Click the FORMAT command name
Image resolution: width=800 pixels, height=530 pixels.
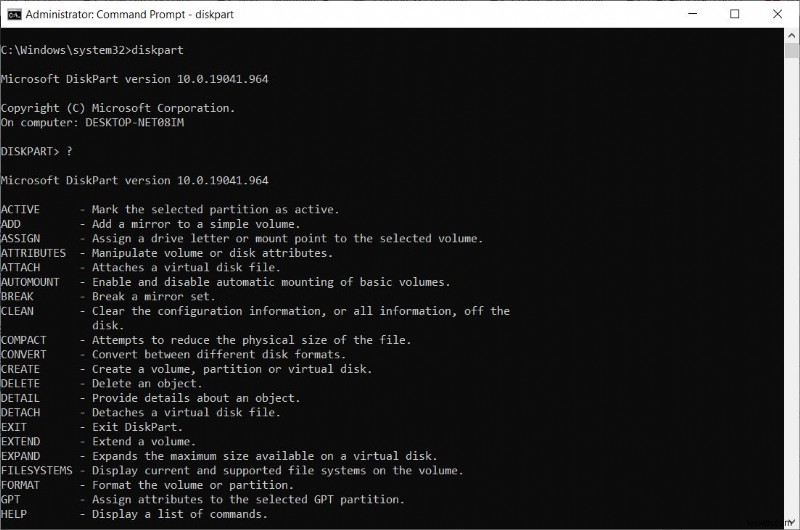(20, 485)
